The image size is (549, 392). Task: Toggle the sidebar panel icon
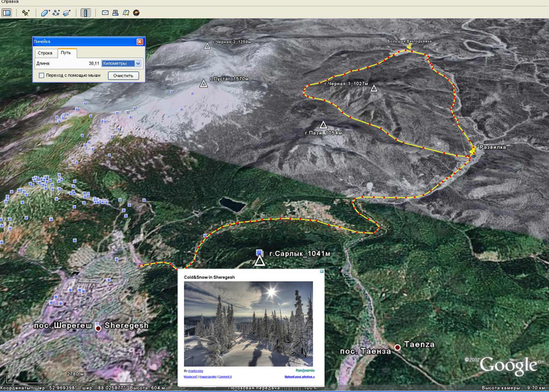coord(7,12)
